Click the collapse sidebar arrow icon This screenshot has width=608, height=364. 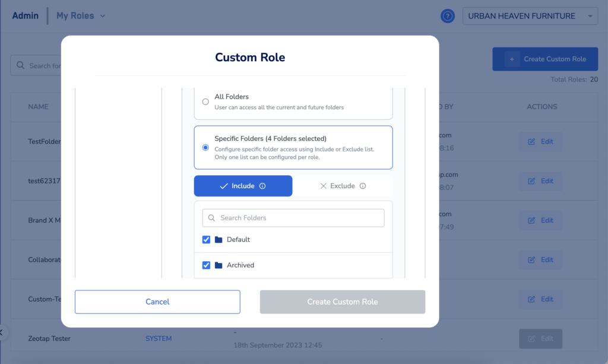point(2,332)
